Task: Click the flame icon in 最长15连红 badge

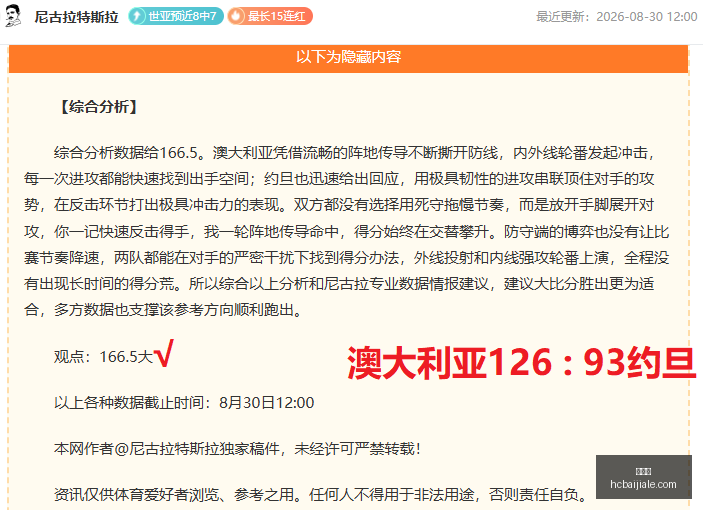Action: tap(236, 17)
